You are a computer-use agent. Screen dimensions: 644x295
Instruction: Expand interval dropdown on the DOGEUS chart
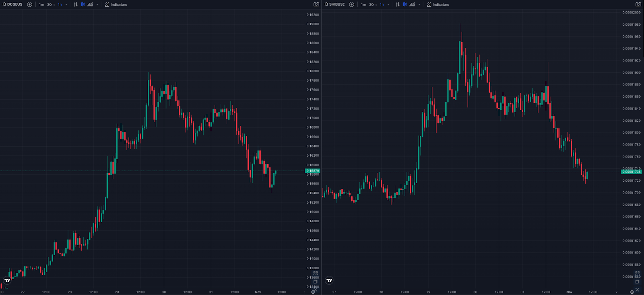66,4
